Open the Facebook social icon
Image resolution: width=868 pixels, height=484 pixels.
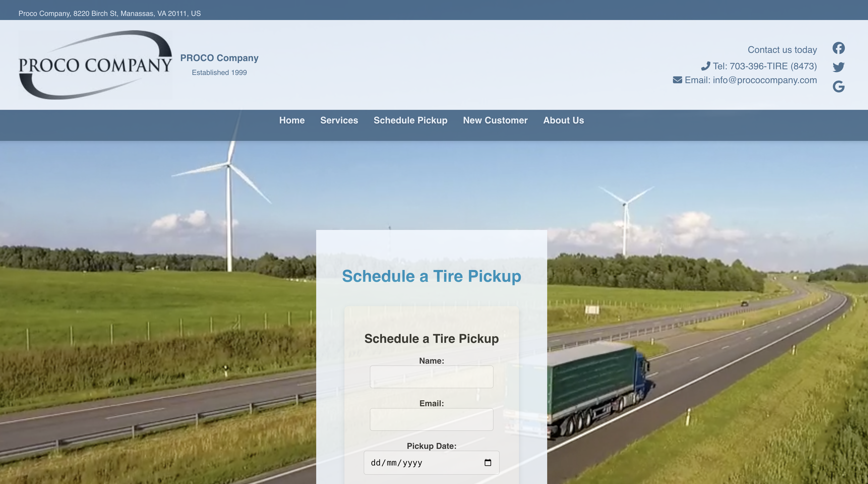pyautogui.click(x=838, y=48)
